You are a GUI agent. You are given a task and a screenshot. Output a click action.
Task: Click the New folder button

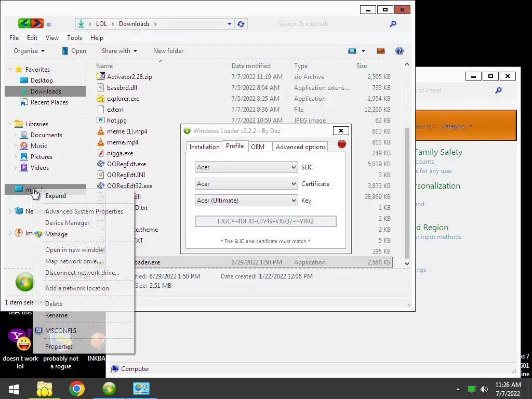168,51
